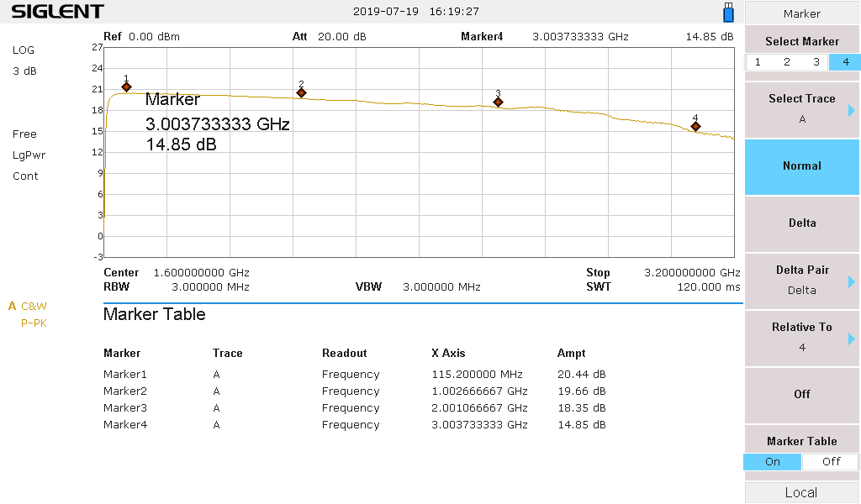This screenshot has width=861, height=504.
Task: Click the Select Marker label
Action: click(x=801, y=42)
